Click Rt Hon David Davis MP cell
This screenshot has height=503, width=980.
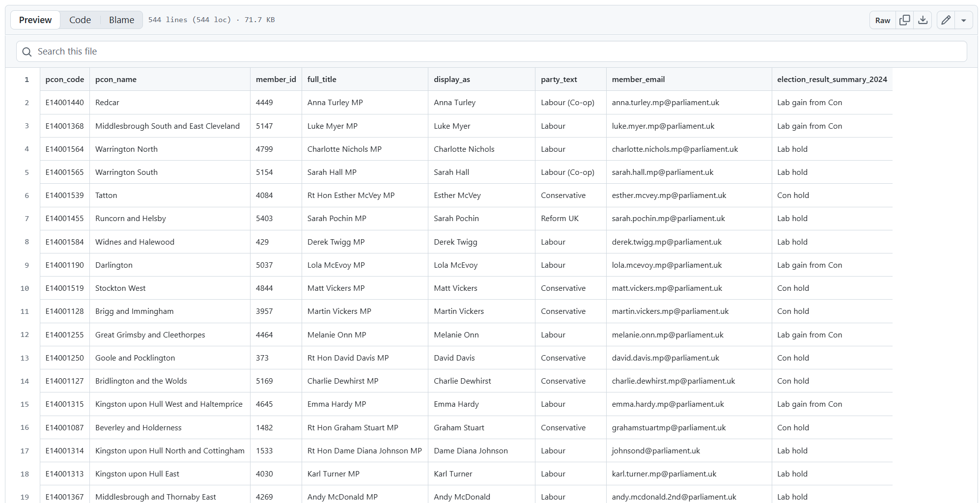tap(365, 358)
